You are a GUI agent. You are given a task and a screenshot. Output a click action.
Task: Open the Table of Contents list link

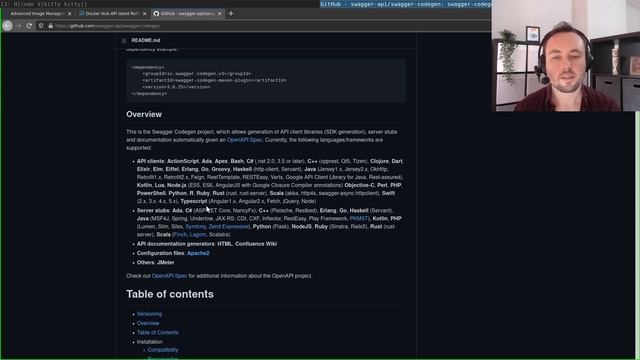[x=158, y=333]
